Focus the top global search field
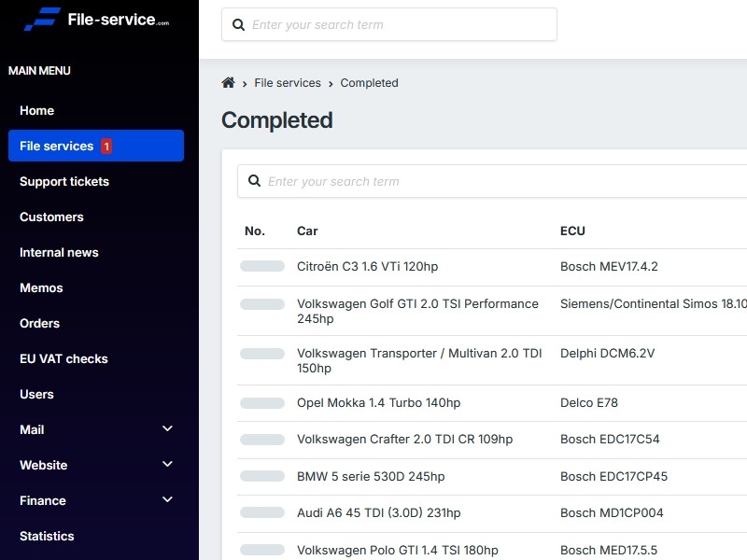This screenshot has height=560, width=747. 389,24
